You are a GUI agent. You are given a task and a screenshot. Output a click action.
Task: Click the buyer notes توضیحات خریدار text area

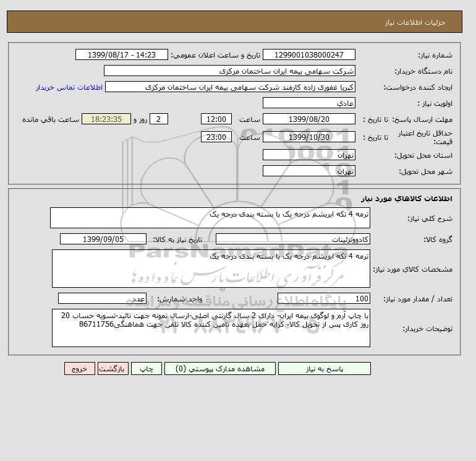tap(211, 328)
